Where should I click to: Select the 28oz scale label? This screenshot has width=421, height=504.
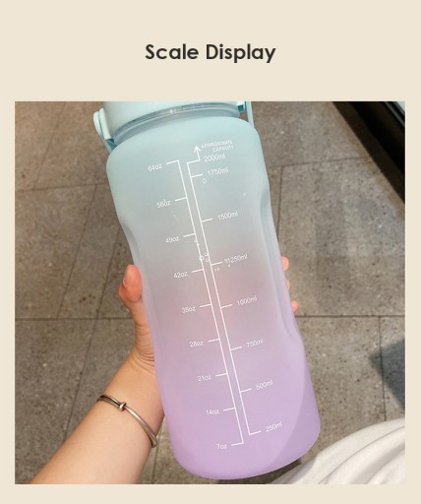coord(197,344)
